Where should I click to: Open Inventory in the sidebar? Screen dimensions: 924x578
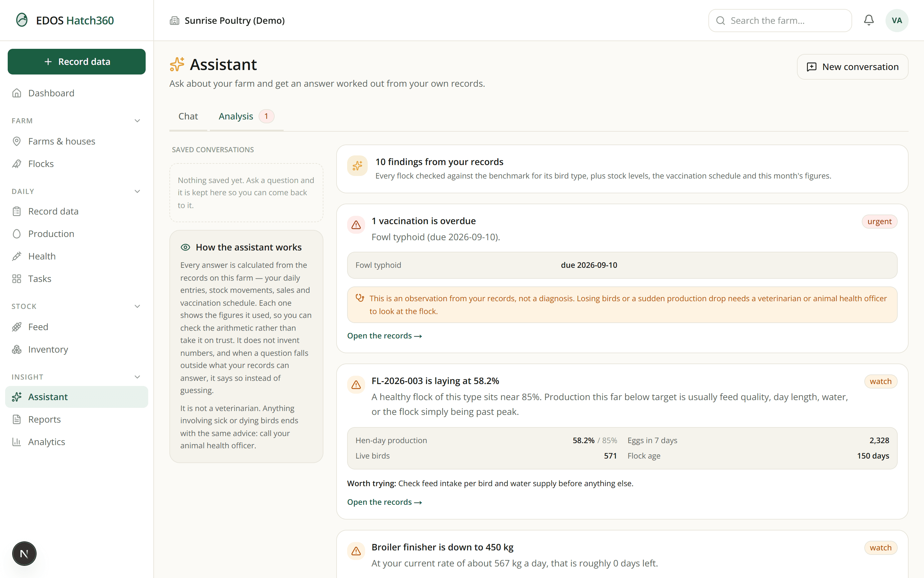(76, 350)
